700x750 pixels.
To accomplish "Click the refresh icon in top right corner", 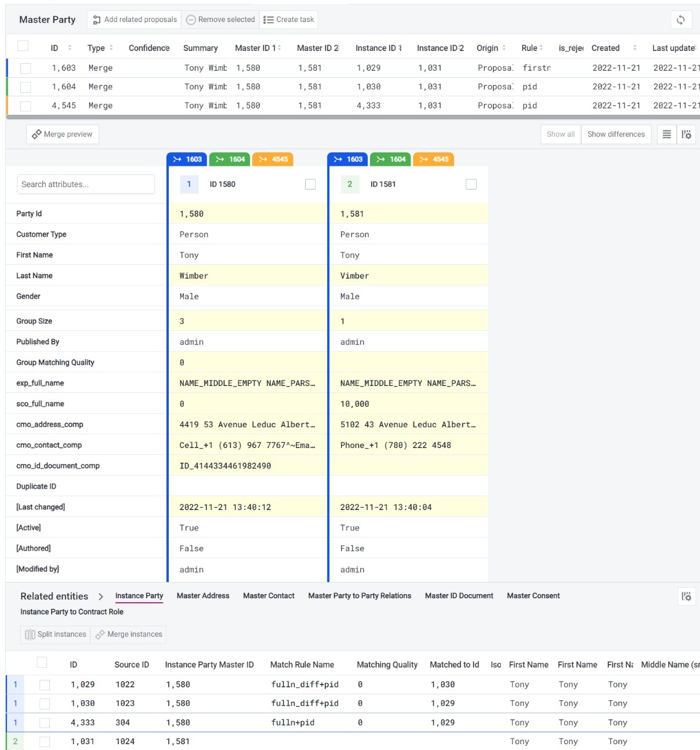I will click(x=681, y=19).
